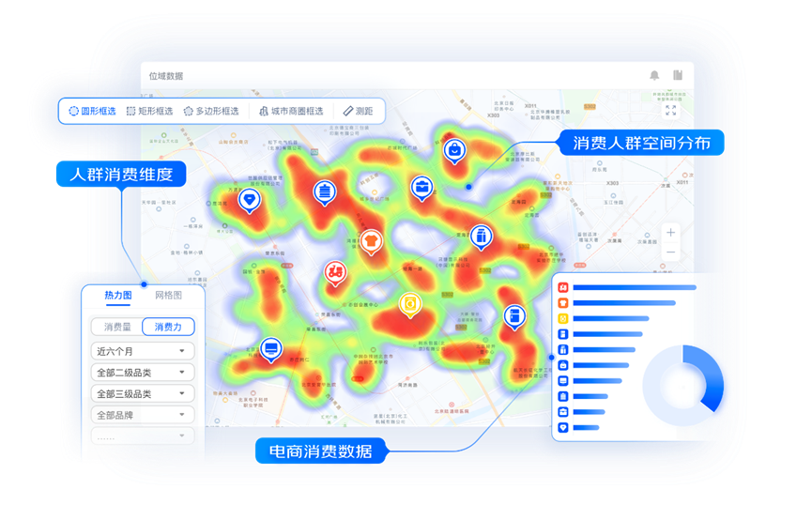Click the computer monitor map pin
Screen dimensions: 812x520
click(271, 349)
